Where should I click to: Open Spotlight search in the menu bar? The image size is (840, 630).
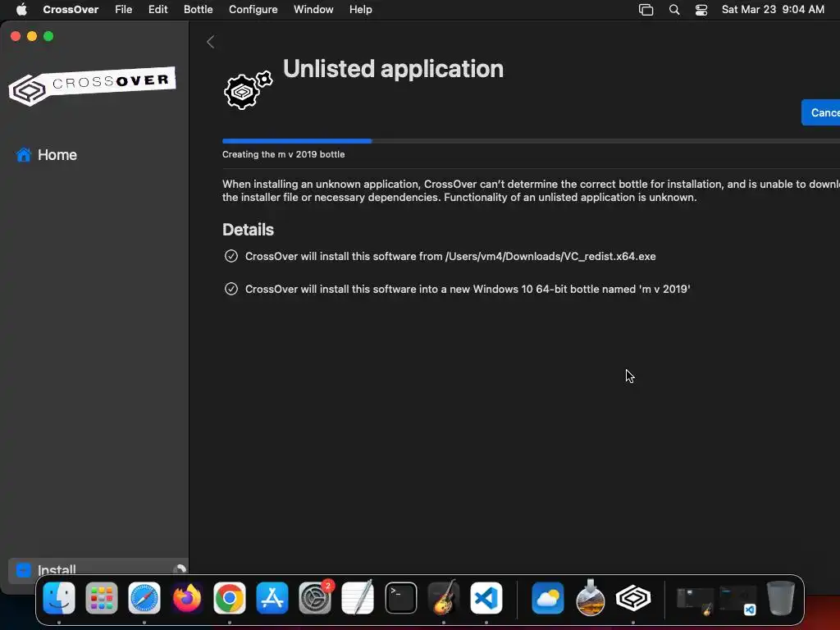tap(674, 10)
